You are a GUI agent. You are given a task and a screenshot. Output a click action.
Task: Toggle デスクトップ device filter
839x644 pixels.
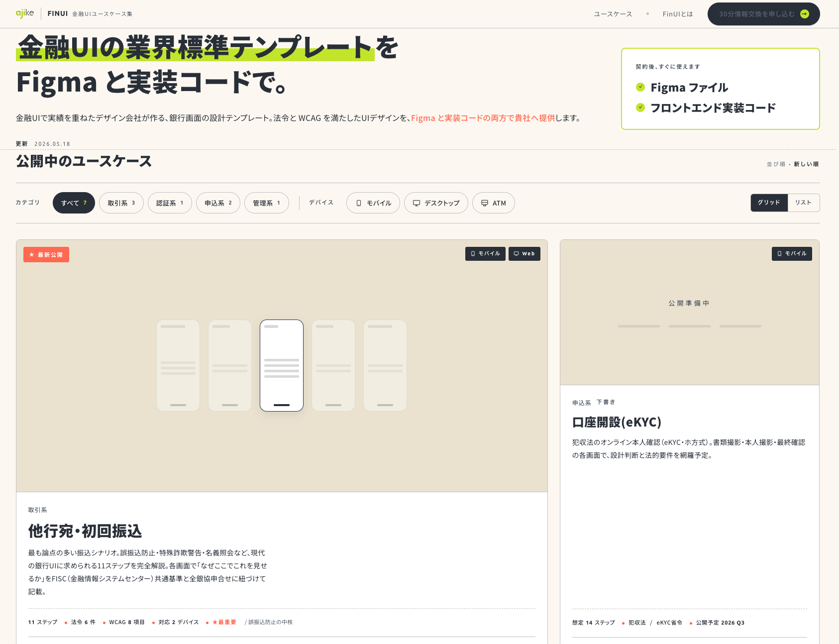point(436,203)
